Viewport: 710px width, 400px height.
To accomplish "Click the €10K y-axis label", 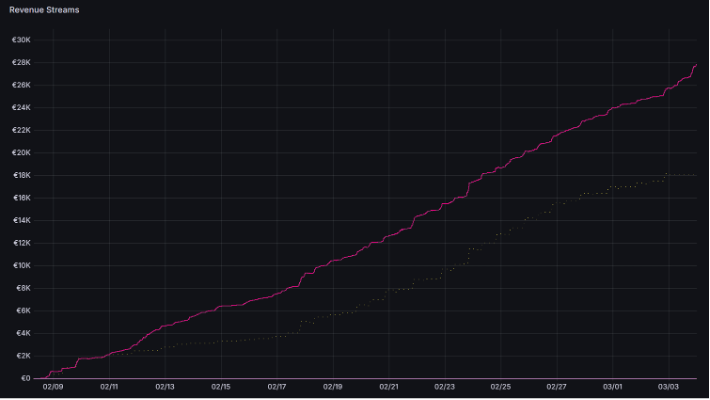I will pyautogui.click(x=22, y=266).
